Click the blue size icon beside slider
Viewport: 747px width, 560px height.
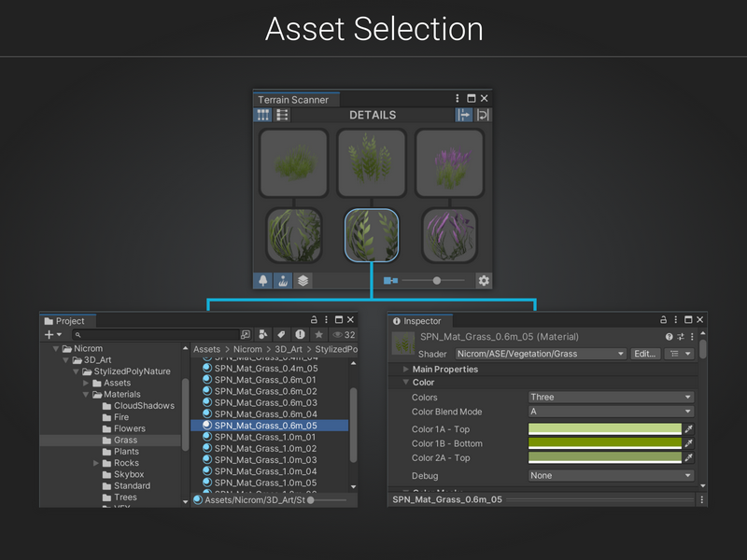pos(390,281)
